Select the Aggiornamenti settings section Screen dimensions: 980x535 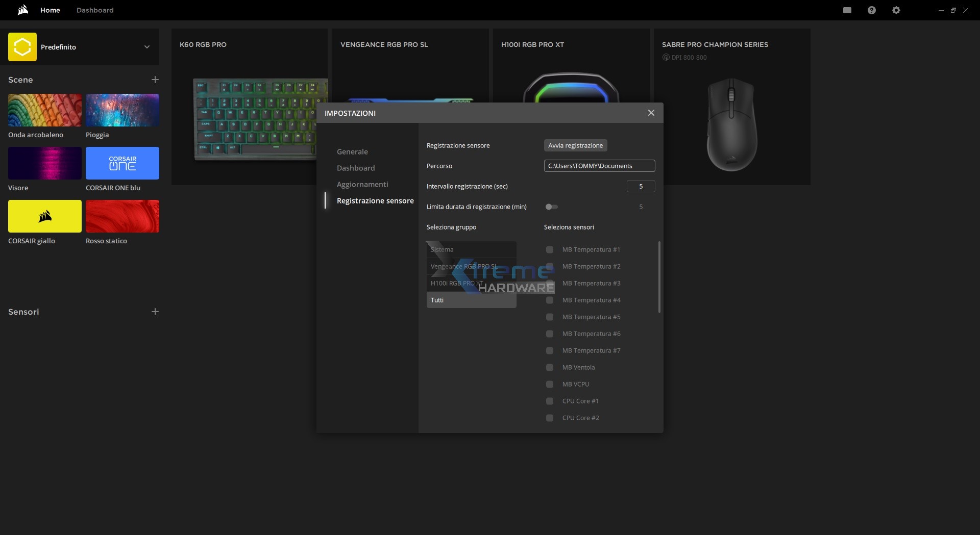(x=362, y=184)
